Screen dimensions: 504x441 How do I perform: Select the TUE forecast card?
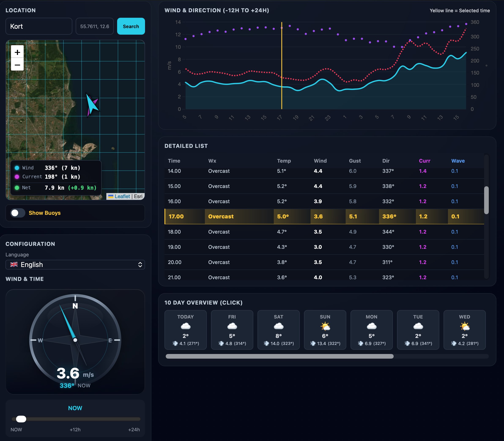pos(418,330)
